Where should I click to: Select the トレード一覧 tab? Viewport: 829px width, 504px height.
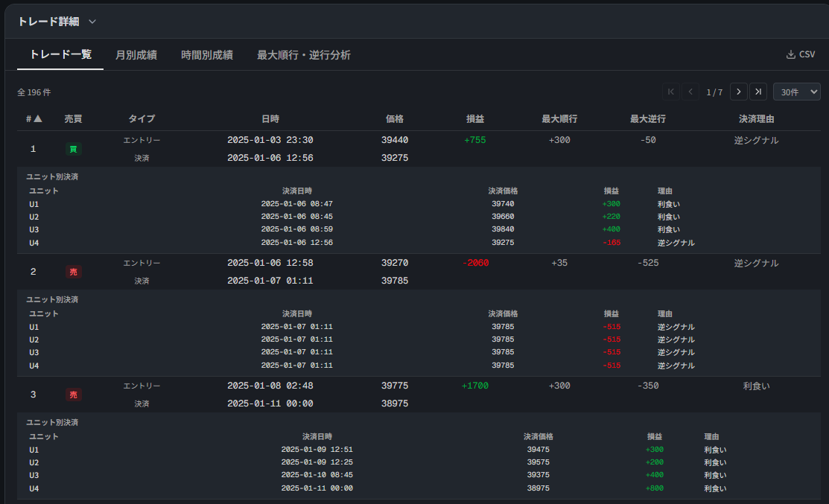pyautogui.click(x=60, y=54)
